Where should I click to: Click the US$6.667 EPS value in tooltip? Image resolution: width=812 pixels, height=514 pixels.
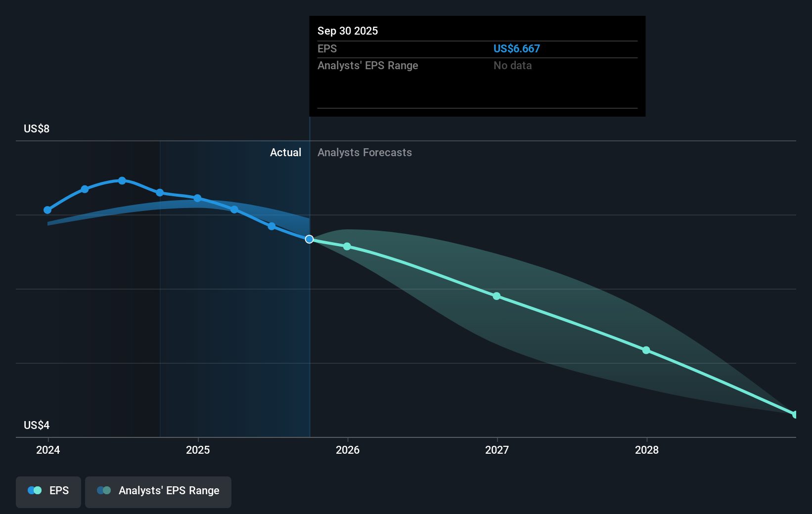point(516,48)
